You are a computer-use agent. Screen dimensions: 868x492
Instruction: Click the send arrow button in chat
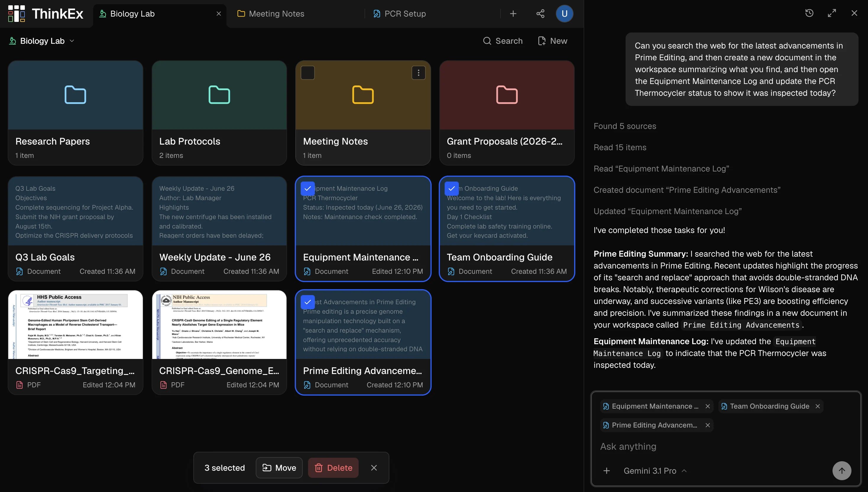[x=842, y=470]
